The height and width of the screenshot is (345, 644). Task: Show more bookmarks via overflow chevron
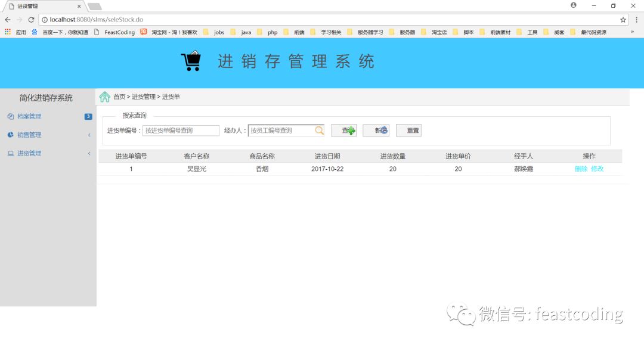pos(632,32)
